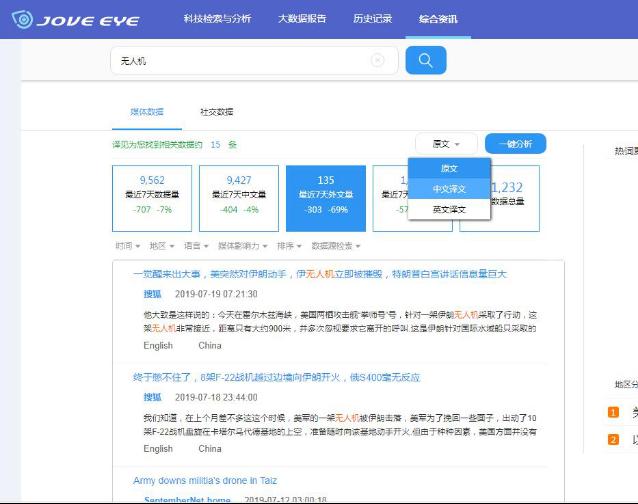Choose 英文译文 in the dropdown list
638x504 pixels.
click(x=449, y=209)
